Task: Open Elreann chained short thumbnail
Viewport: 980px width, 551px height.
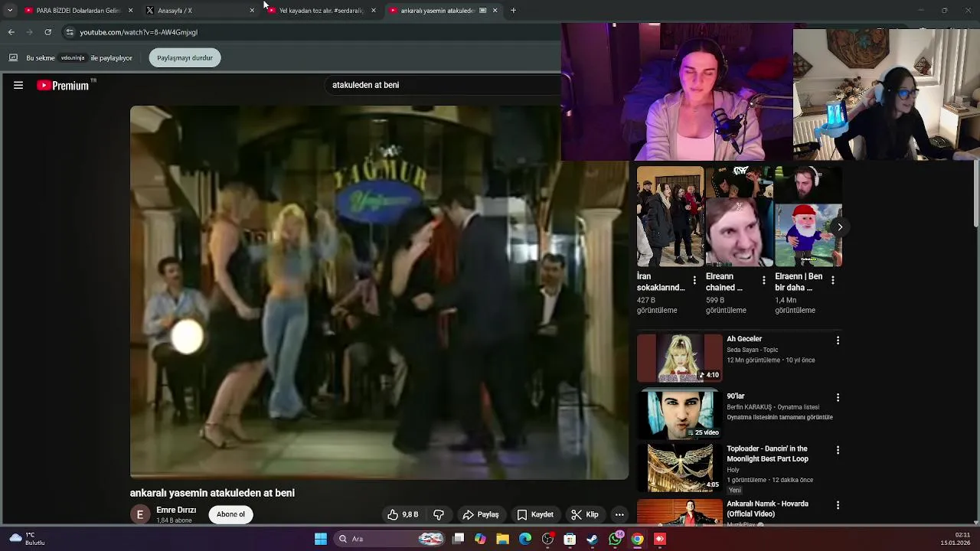Action: coord(739,217)
